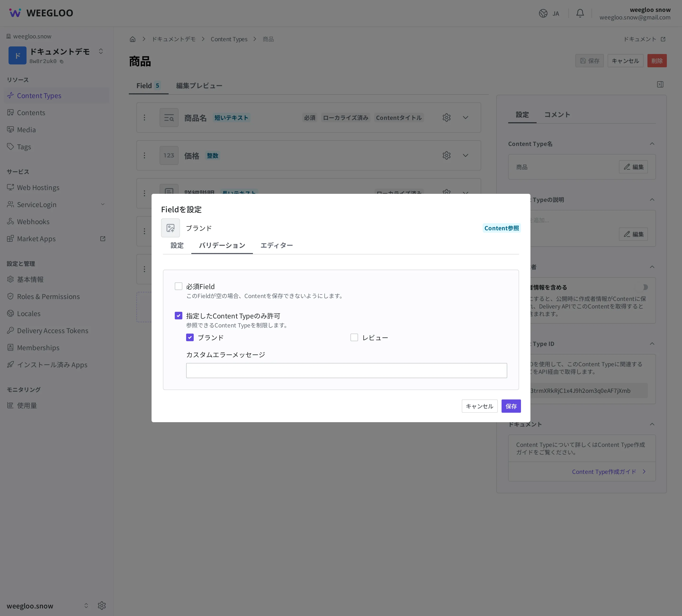Open drag menu dots for 価格 field
Screen dimensions: 682x616
click(x=144, y=155)
